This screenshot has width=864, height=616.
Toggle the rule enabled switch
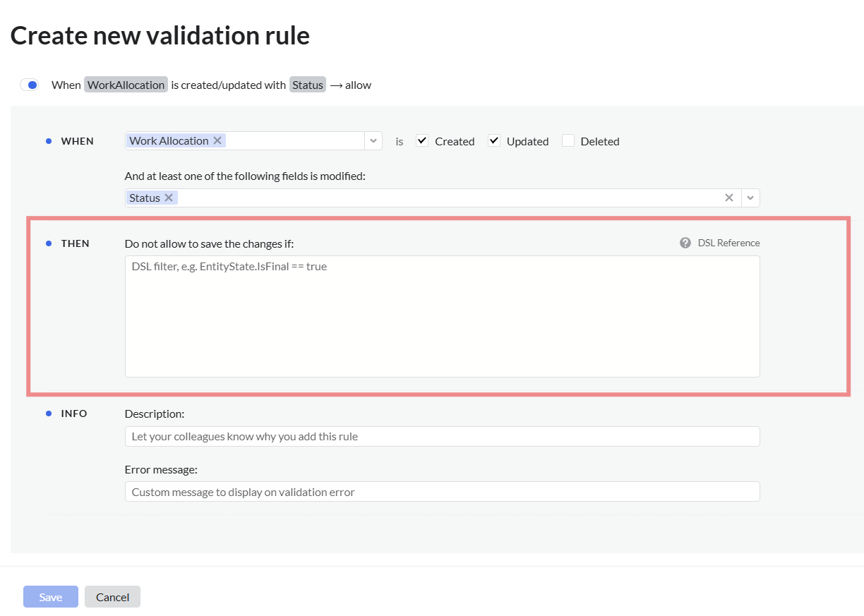tap(29, 85)
